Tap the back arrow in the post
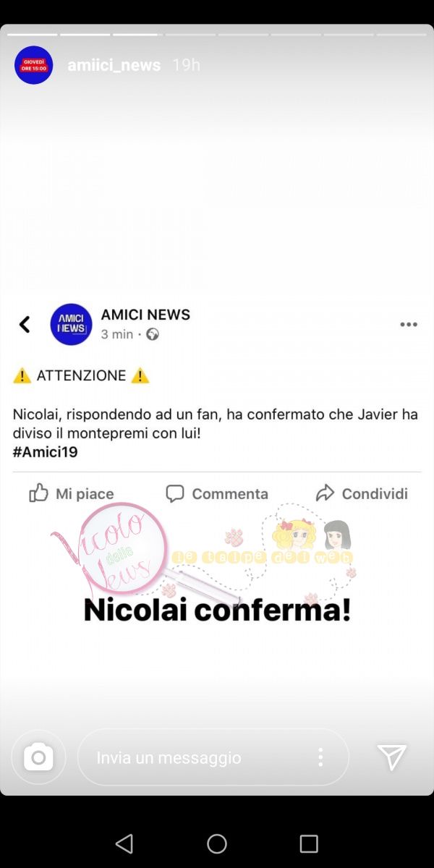434x868 pixels. tap(25, 324)
